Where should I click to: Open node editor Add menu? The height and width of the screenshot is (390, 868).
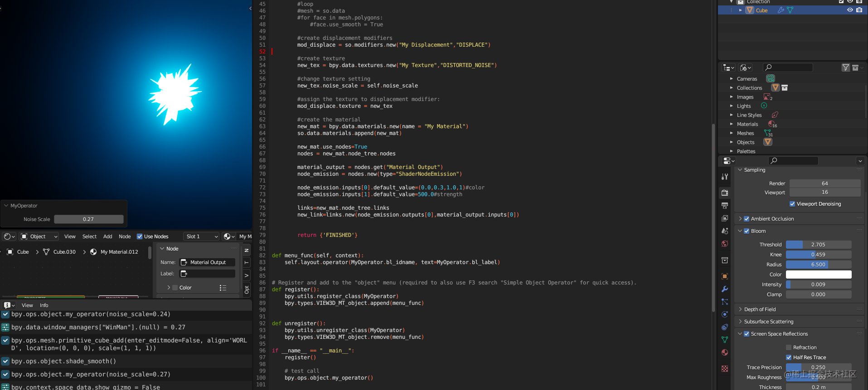point(107,236)
